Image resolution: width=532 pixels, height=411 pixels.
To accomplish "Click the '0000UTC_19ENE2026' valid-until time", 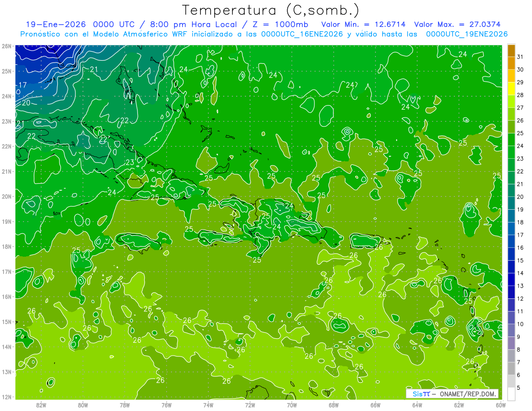I will (x=466, y=34).
